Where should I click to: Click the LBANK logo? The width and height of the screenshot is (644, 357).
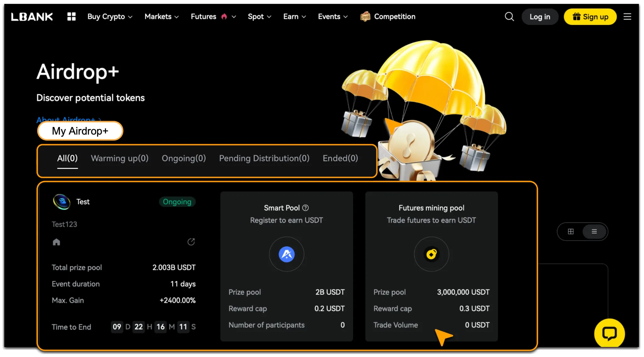32,17
